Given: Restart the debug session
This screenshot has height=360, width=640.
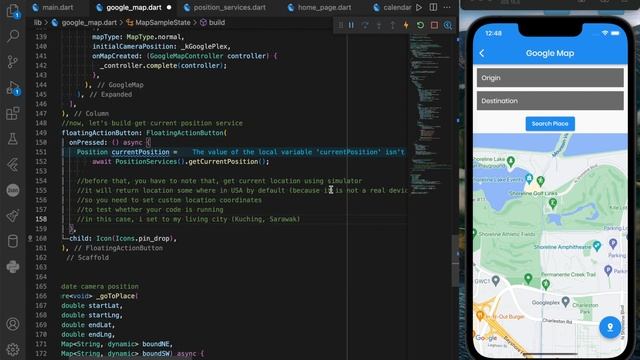Looking at the screenshot, I should point(420,25).
